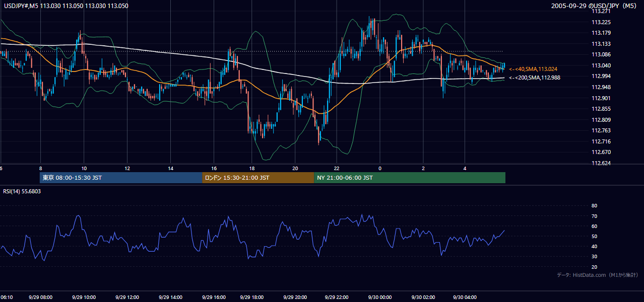Click price axis label 112.948
The width and height of the screenshot is (644, 302).
point(601,87)
